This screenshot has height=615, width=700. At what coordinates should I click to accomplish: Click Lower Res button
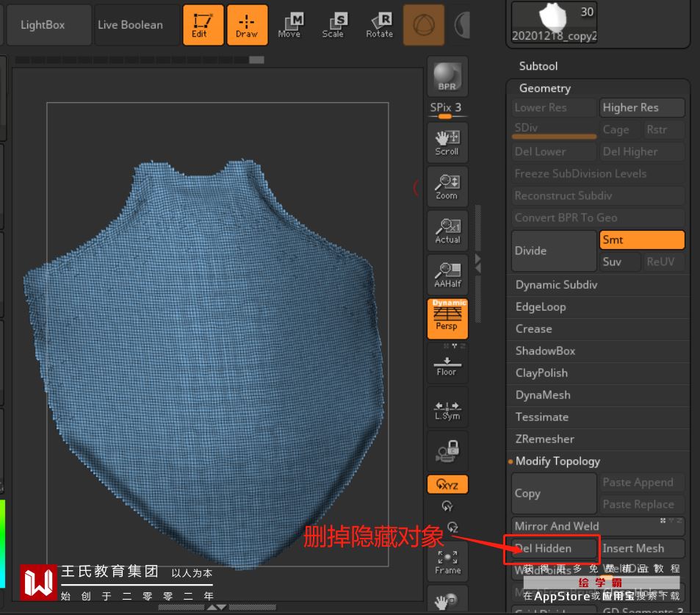click(554, 107)
